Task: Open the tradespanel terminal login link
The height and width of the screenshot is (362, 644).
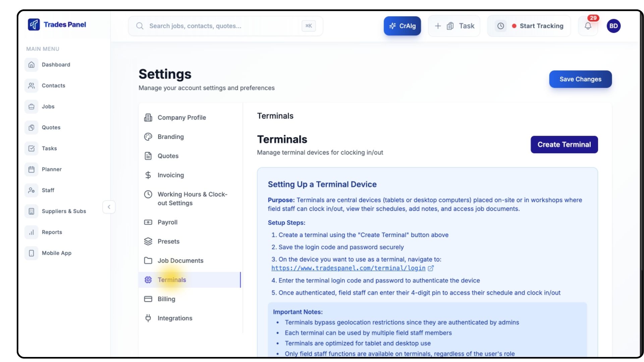Action: (348, 268)
